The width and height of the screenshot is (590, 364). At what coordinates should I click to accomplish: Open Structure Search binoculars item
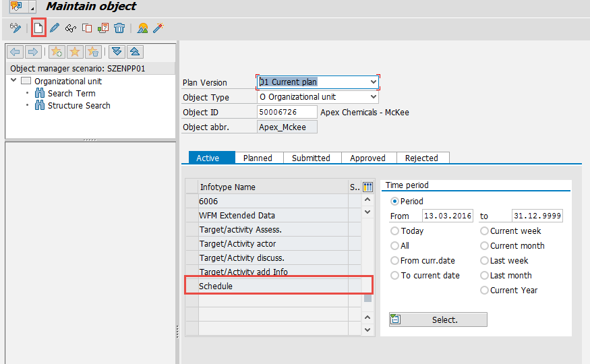pos(78,105)
